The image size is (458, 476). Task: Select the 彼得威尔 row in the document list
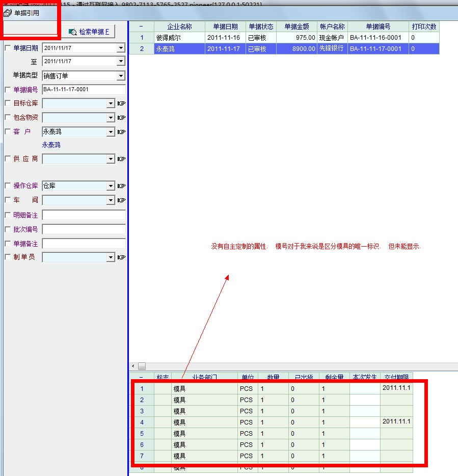[180, 38]
